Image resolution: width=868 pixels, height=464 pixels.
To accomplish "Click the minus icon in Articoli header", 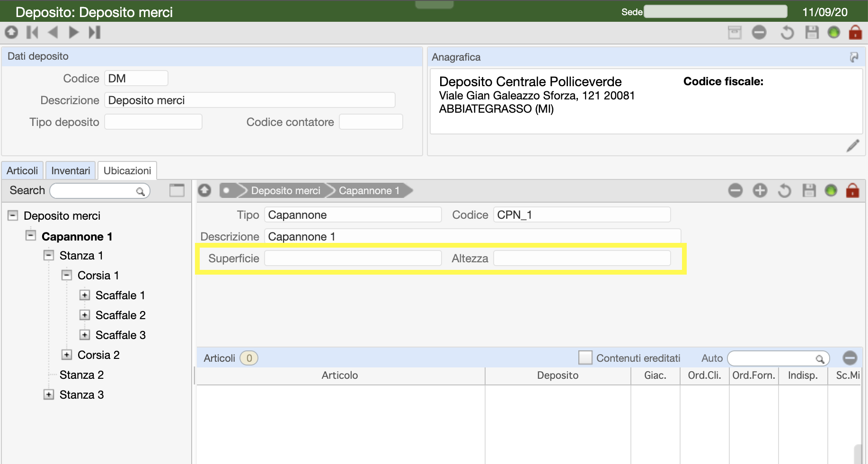I will coord(850,358).
